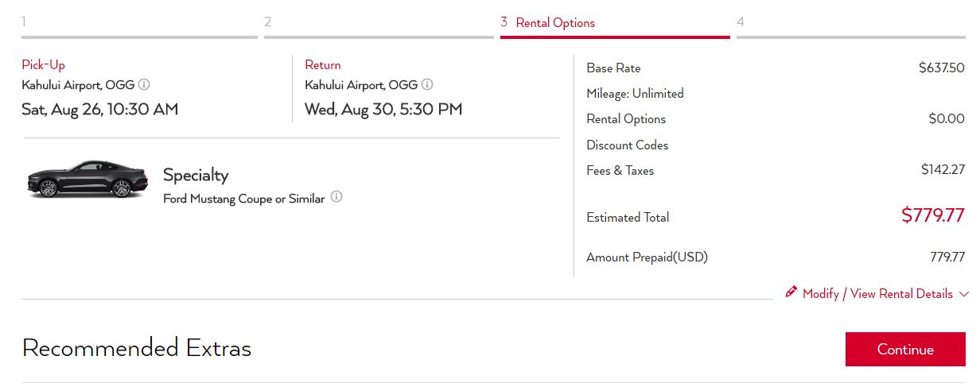Expand rental details chevron arrow
This screenshot has width=980, height=387.
tap(964, 294)
